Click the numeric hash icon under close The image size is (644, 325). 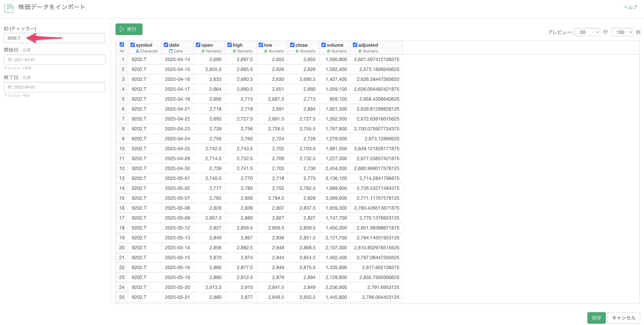point(297,51)
